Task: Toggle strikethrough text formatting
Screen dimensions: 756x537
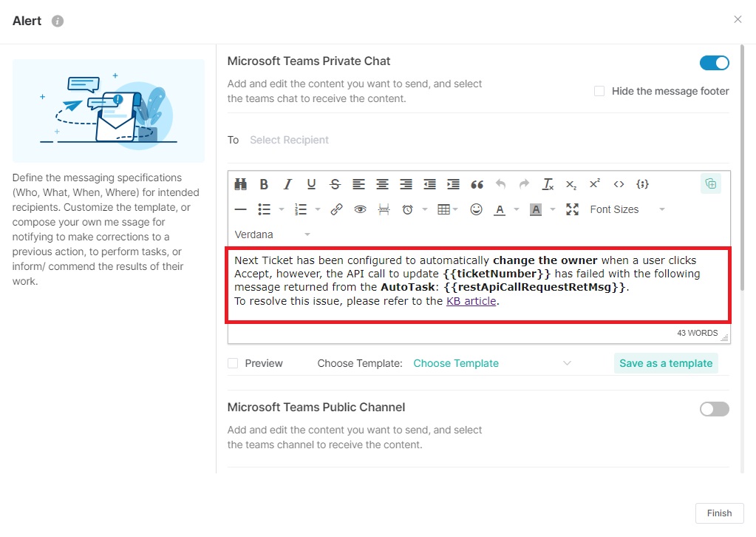Action: click(x=335, y=184)
